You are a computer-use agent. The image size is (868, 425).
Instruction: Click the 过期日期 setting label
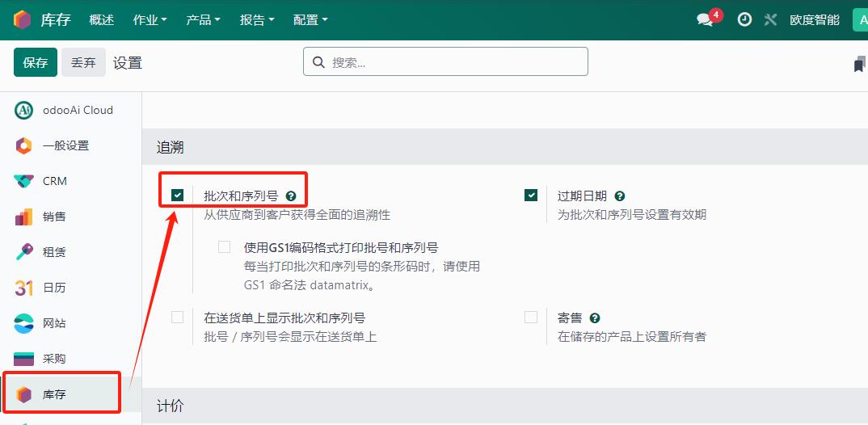pyautogui.click(x=583, y=196)
